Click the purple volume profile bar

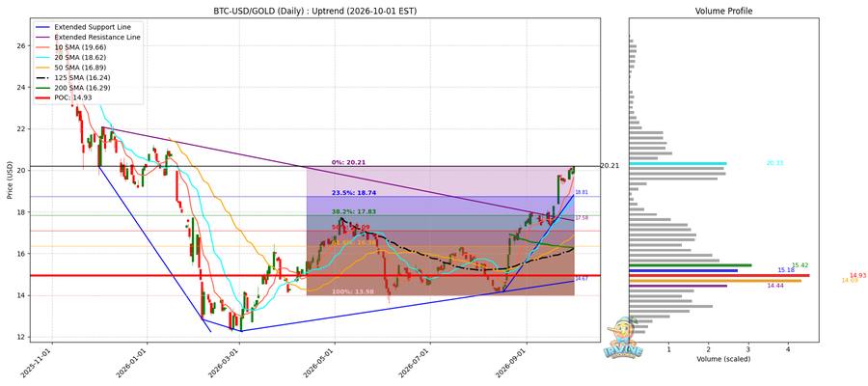coord(678,286)
